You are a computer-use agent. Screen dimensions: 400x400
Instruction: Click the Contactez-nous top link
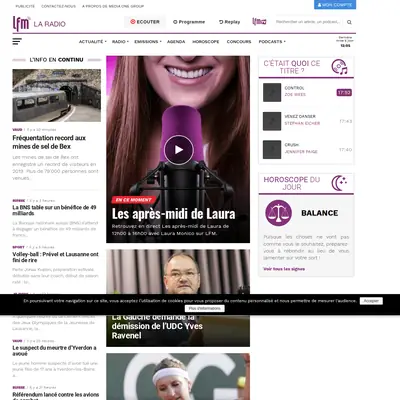(58, 6)
